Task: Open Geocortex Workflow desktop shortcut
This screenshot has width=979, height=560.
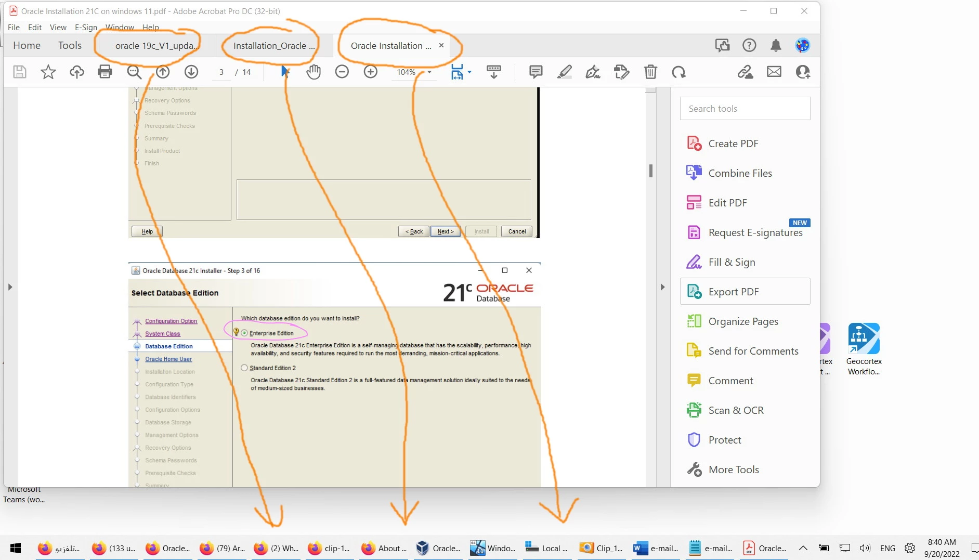Action: [864, 349]
